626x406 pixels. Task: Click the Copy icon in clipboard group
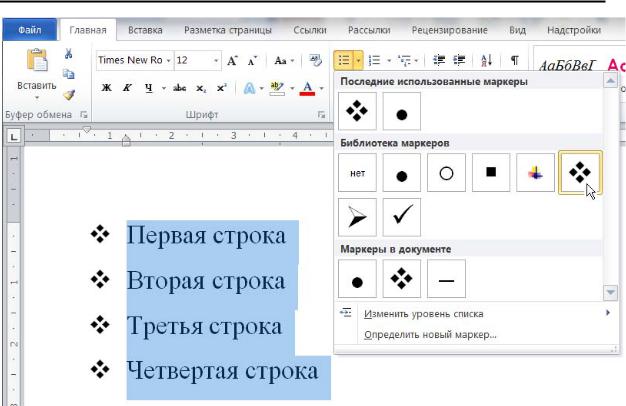click(69, 74)
